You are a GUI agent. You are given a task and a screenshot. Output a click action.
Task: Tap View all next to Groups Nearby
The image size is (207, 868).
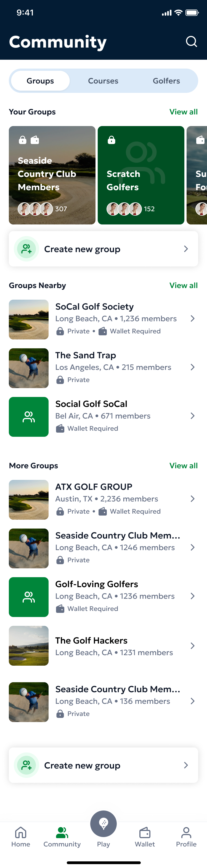(x=184, y=285)
